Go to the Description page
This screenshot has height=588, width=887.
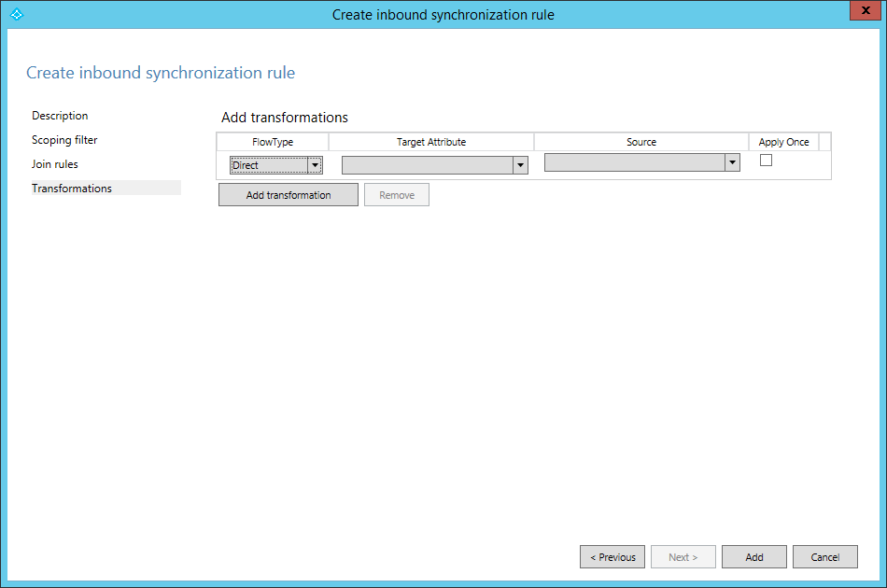tap(60, 116)
